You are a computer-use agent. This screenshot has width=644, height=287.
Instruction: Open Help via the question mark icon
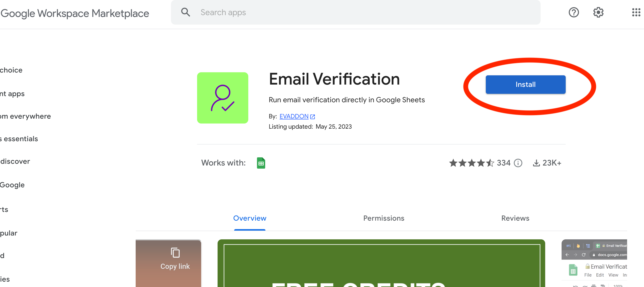[574, 12]
